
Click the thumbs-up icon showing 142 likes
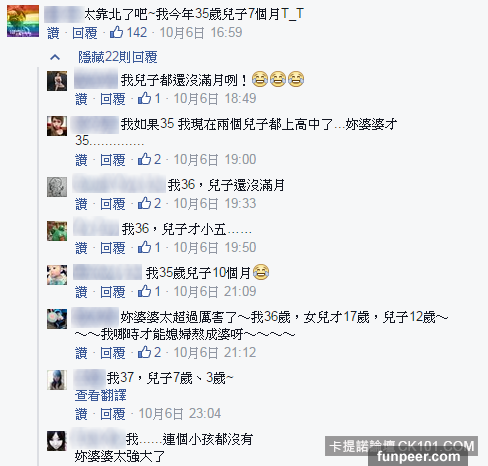click(x=116, y=32)
